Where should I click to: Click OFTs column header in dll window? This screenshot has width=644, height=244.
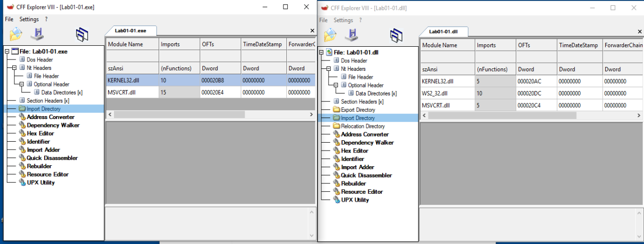click(x=536, y=45)
